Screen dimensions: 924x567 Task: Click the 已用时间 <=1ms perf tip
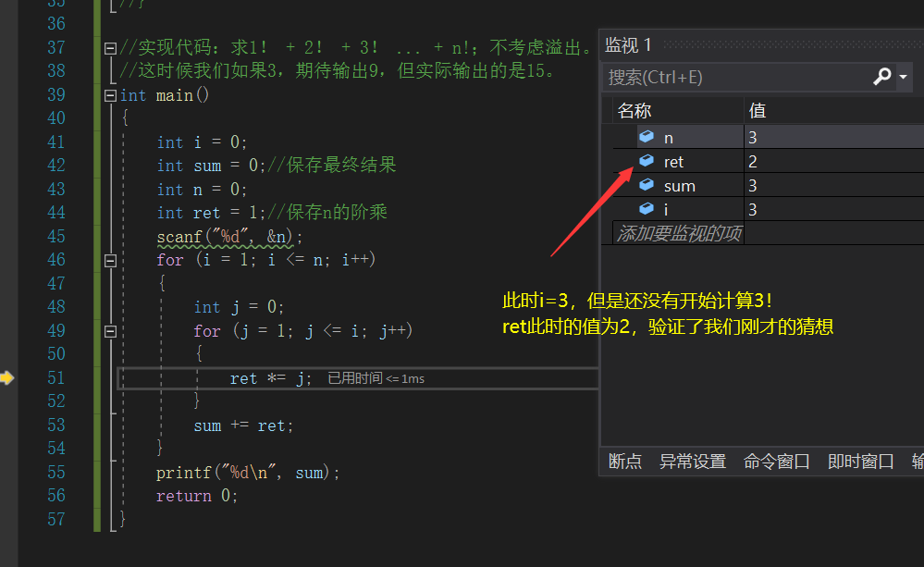point(376,378)
